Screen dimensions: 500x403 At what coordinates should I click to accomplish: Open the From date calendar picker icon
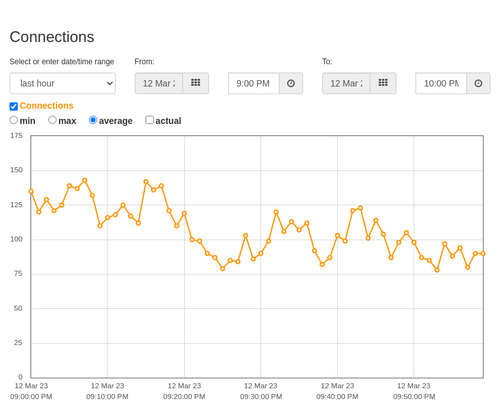(196, 83)
